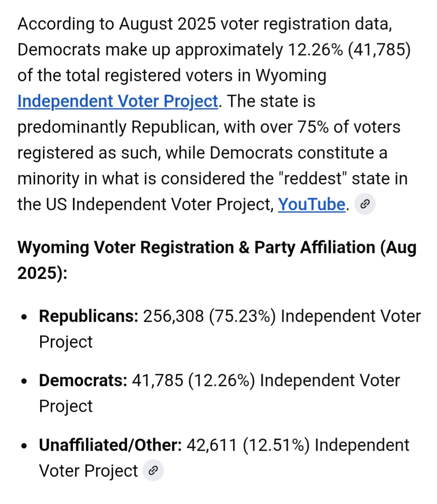Click the link chain icon after Unaffiliated/Other entry
This screenshot has width=437, height=504.
(153, 471)
